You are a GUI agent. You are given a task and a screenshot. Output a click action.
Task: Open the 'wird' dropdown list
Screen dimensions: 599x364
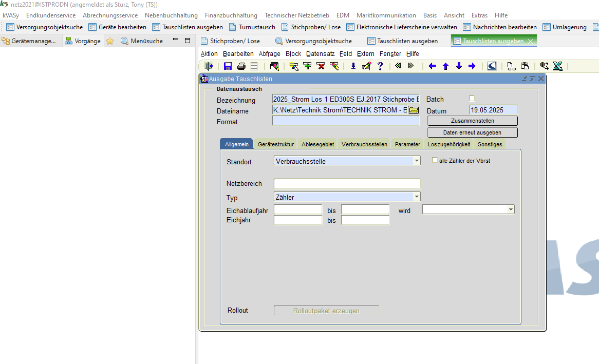511,209
